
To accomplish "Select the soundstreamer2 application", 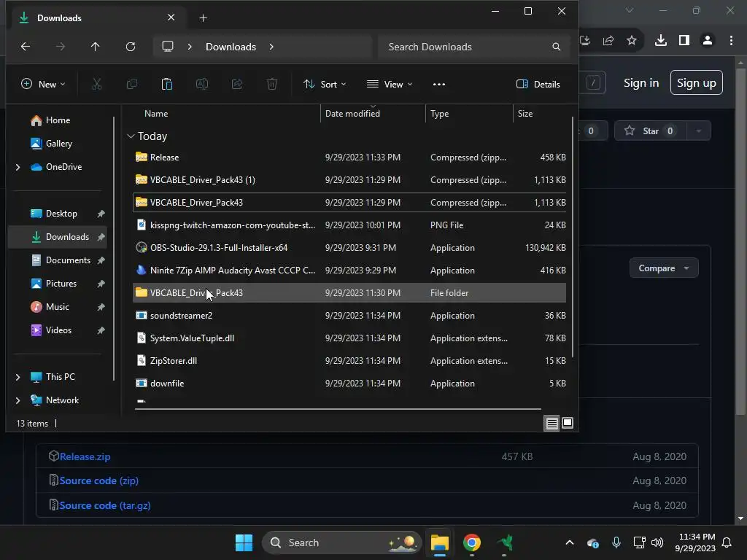I will click(349, 315).
